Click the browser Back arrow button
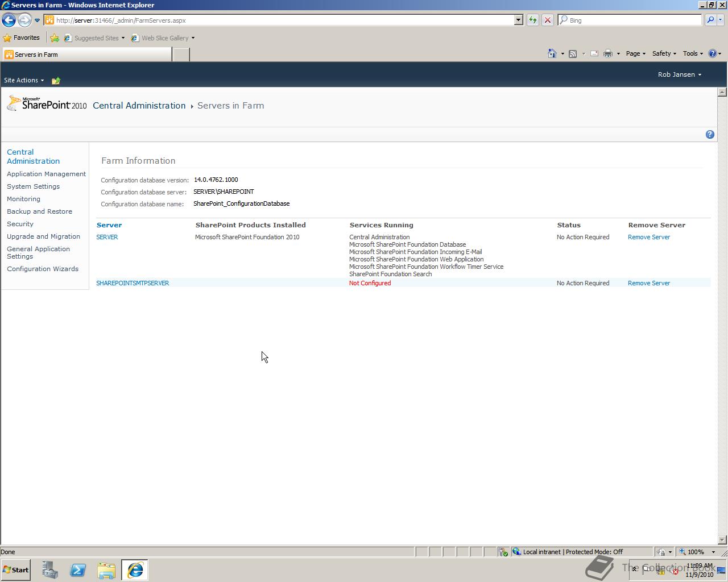This screenshot has width=728, height=582. pyautogui.click(x=9, y=20)
